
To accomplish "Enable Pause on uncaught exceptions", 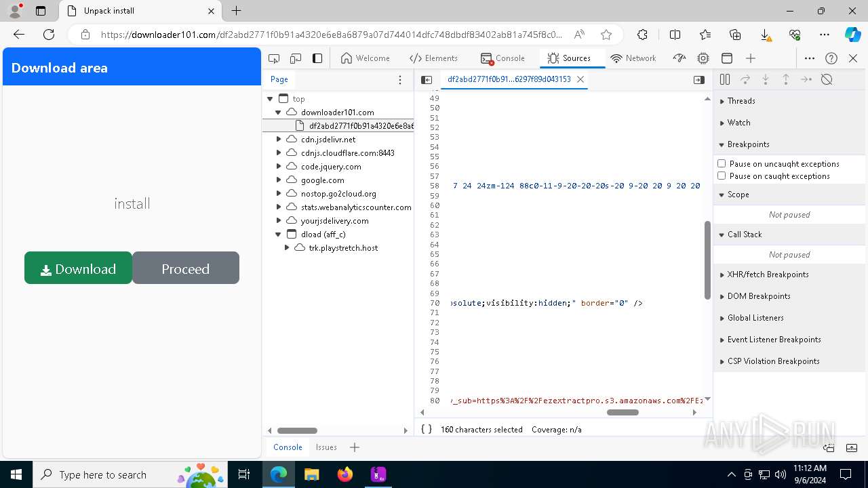I will tap(722, 163).
